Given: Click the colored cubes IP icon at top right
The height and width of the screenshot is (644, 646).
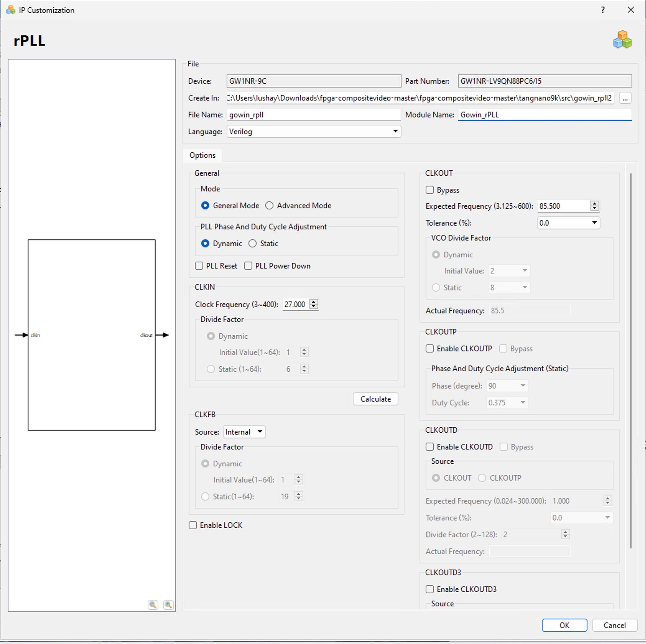Looking at the screenshot, I should pyautogui.click(x=622, y=39).
